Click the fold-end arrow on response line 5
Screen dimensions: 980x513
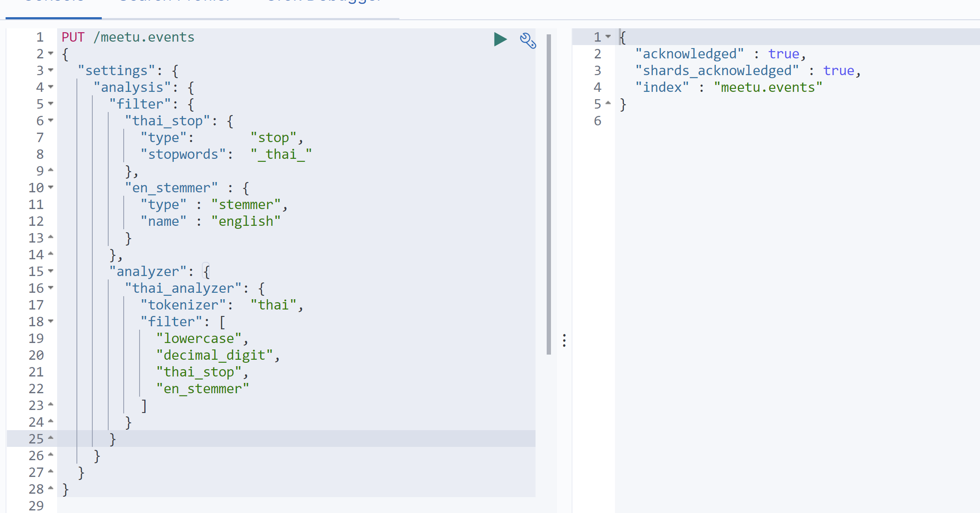tap(608, 103)
